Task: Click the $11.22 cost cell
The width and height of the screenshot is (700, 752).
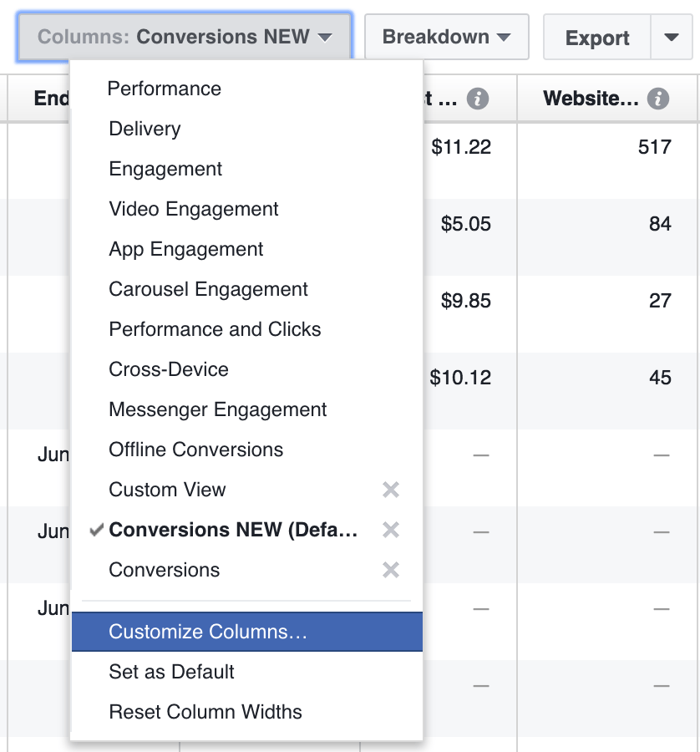Action: pos(461,147)
